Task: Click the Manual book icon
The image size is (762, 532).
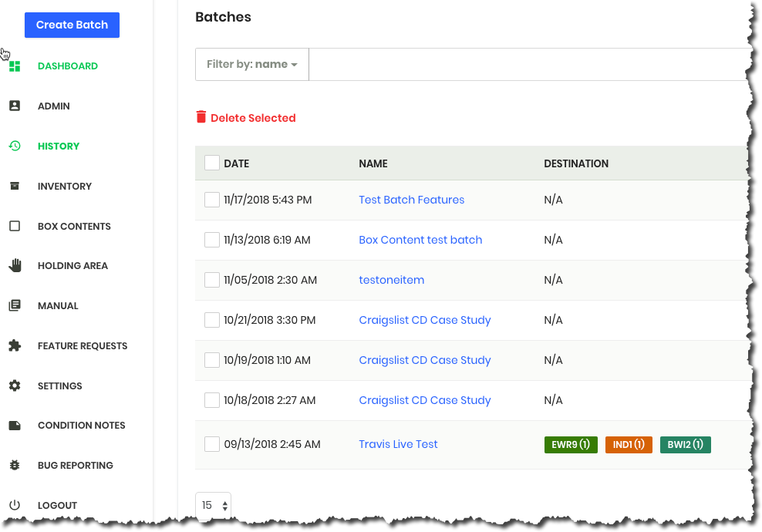Action: pos(15,305)
